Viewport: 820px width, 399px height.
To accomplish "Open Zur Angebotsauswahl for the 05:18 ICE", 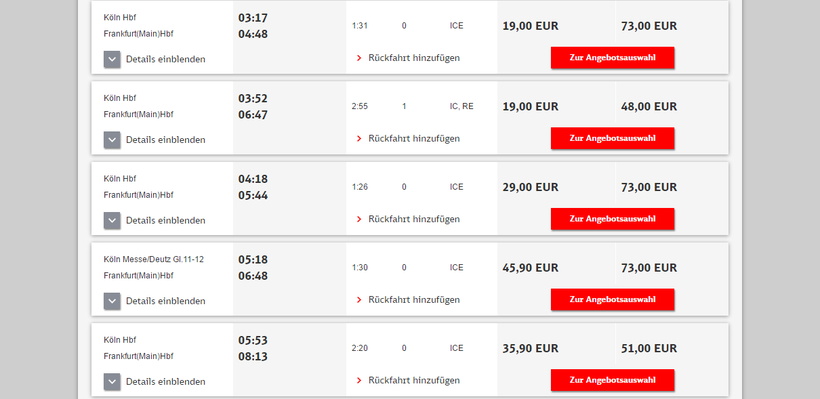I will point(612,299).
